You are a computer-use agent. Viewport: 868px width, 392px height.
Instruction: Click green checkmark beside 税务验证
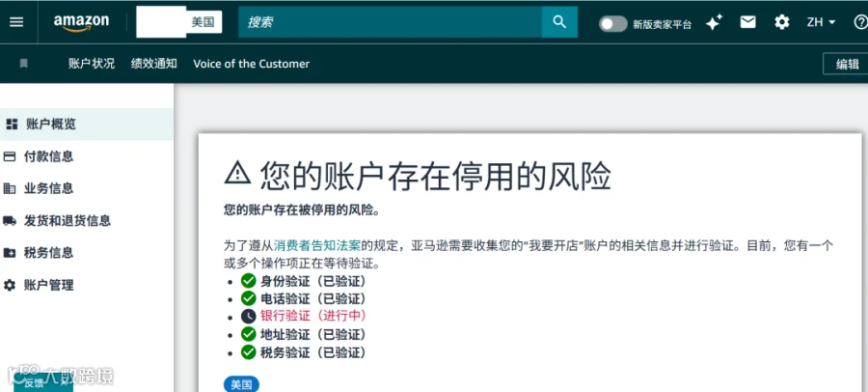(x=248, y=352)
